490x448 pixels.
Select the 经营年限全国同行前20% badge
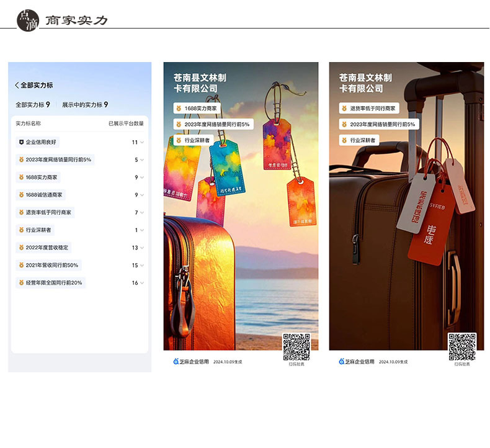point(50,283)
